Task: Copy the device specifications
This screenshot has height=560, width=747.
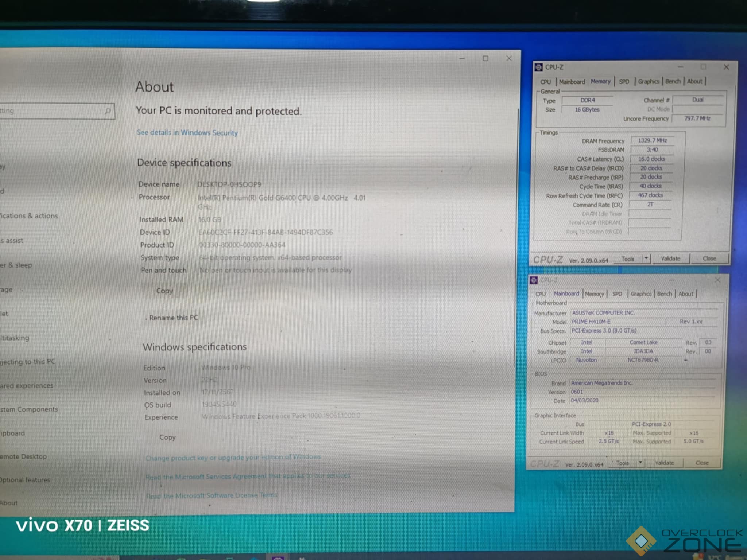Action: [165, 291]
